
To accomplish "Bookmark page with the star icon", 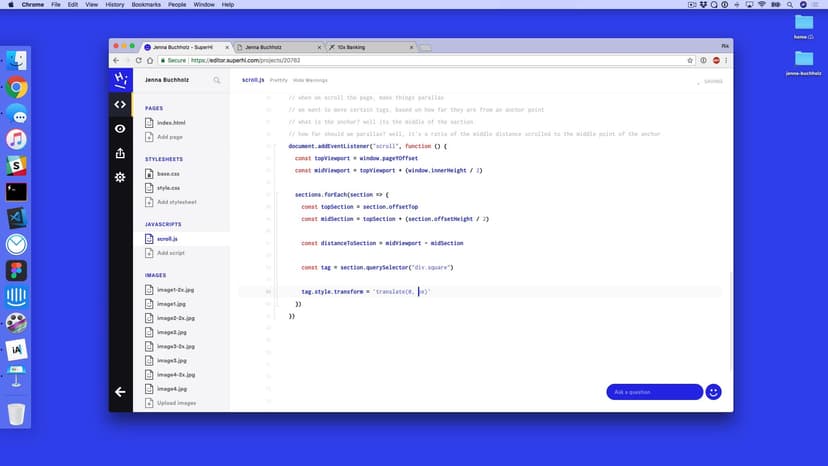I will 690,60.
